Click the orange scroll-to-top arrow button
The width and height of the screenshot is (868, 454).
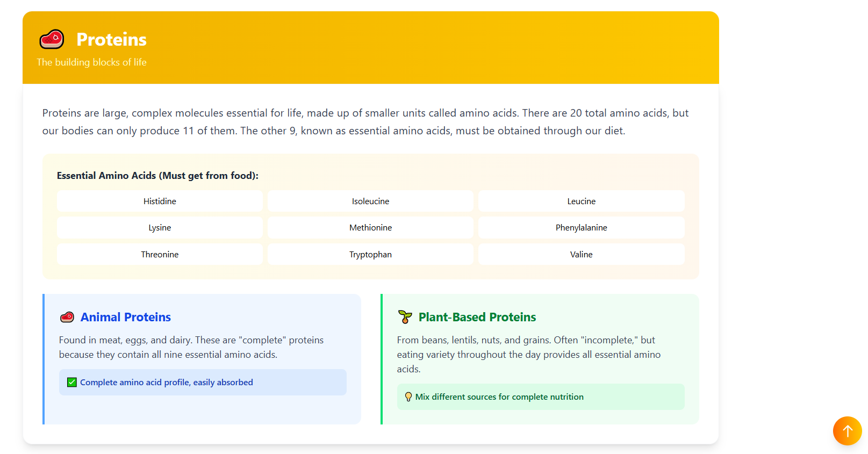click(847, 431)
